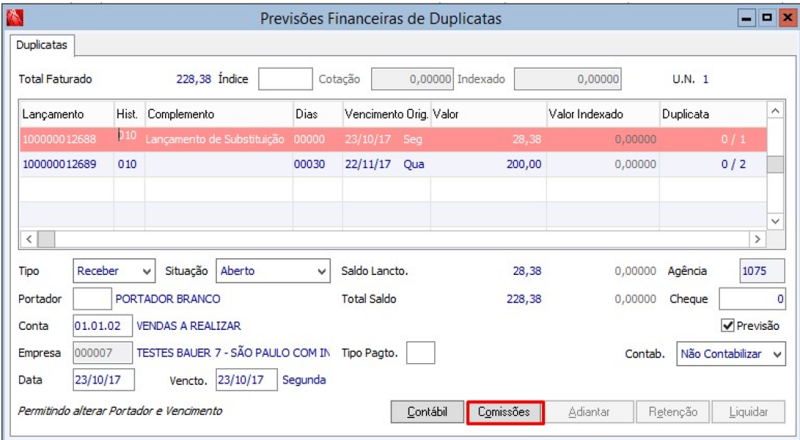Screen dimensions: 800x440
Task: Maximize the Previsões Financeiras window
Action: point(766,18)
